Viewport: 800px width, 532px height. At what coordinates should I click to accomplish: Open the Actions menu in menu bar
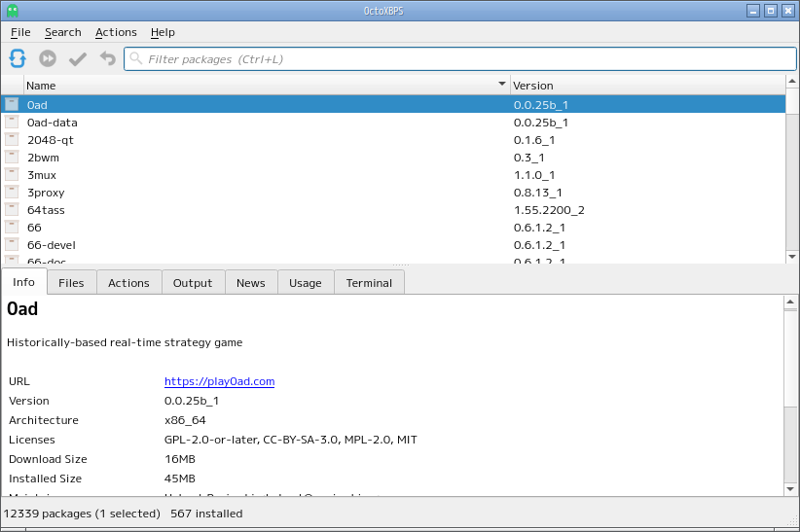click(116, 32)
